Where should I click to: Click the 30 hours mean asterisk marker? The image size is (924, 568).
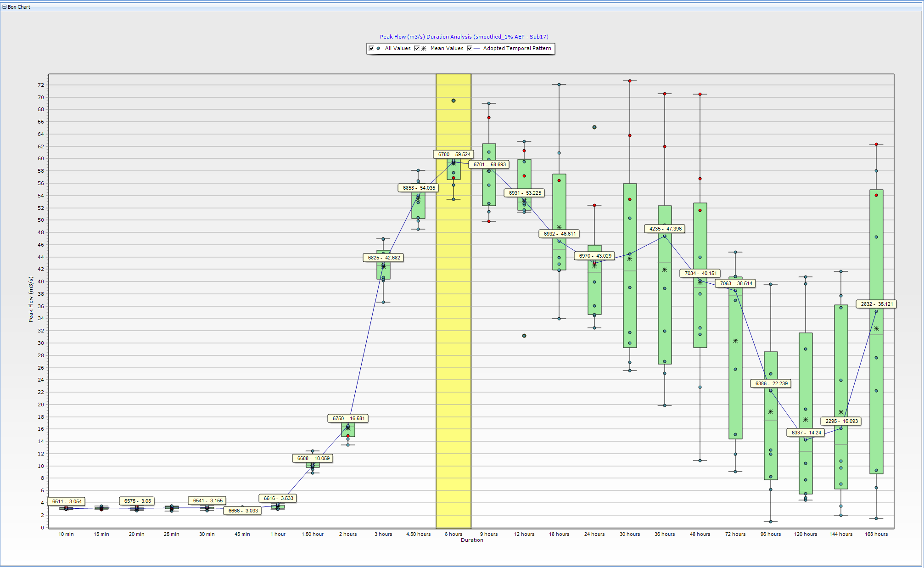tap(630, 259)
